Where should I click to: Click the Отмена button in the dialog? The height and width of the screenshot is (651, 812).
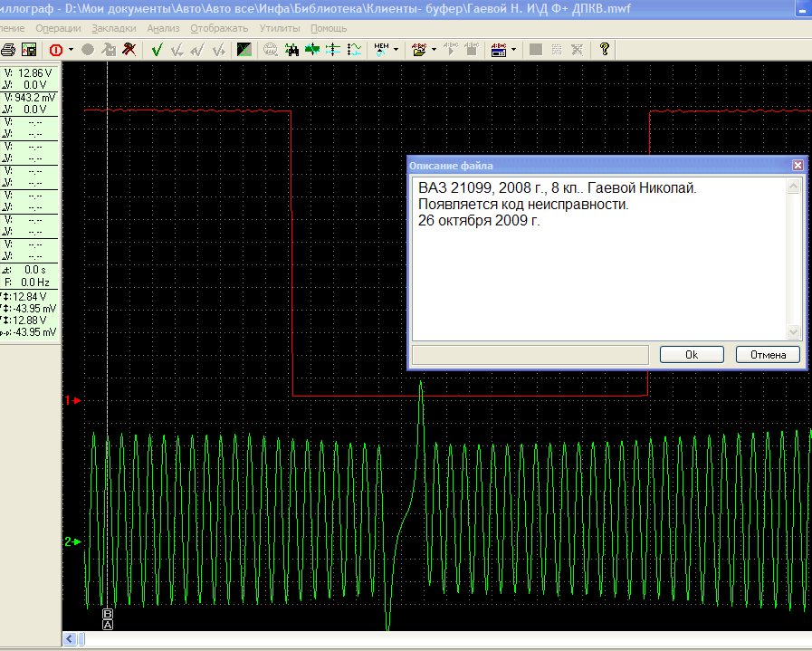768,355
